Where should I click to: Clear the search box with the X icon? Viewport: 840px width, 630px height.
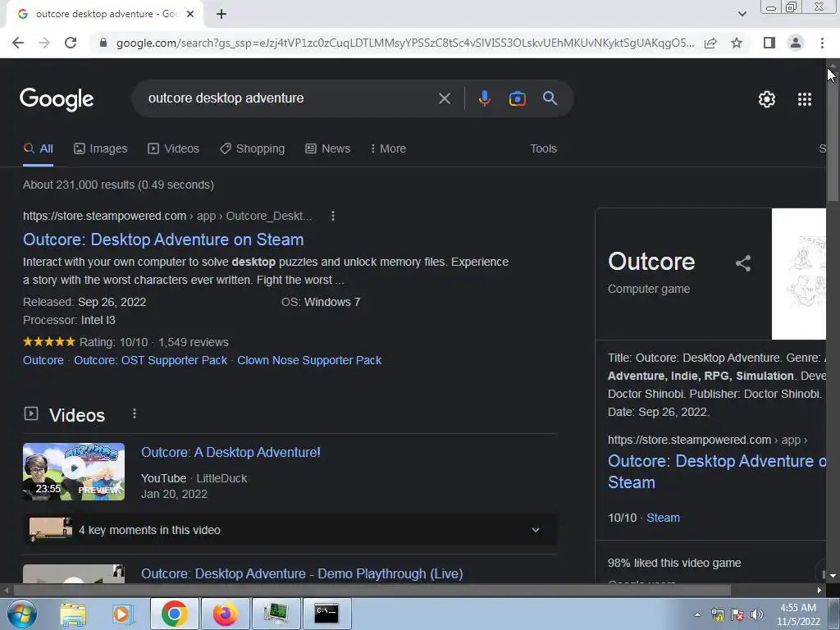[444, 98]
